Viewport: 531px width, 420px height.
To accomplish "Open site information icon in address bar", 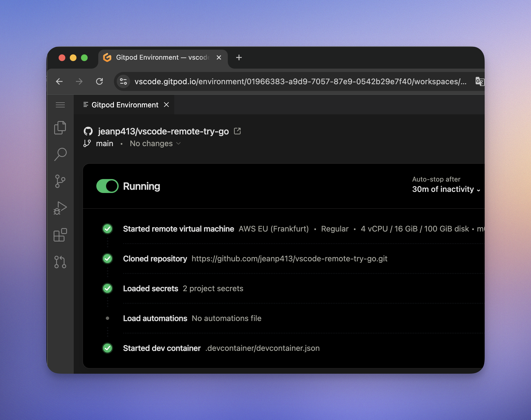I will (123, 81).
